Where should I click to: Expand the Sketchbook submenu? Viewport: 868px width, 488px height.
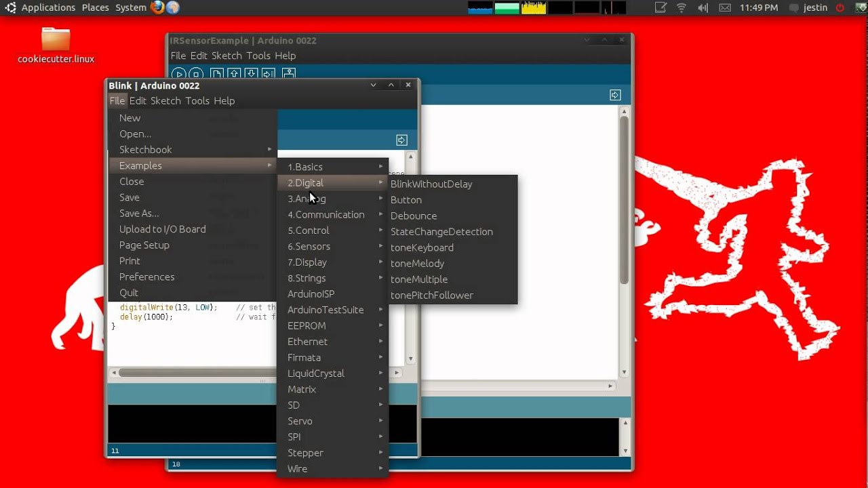point(193,150)
